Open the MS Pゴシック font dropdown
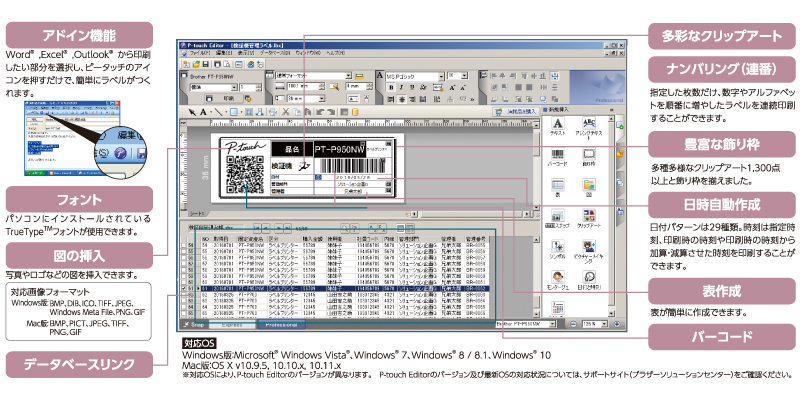 (440, 76)
